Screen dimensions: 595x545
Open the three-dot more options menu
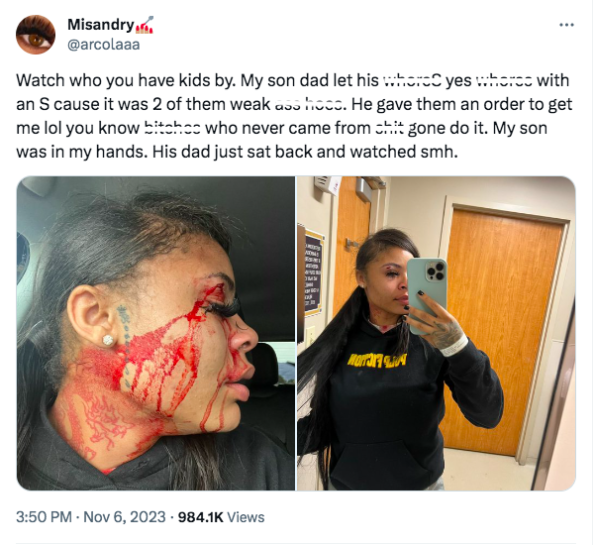coord(567,25)
